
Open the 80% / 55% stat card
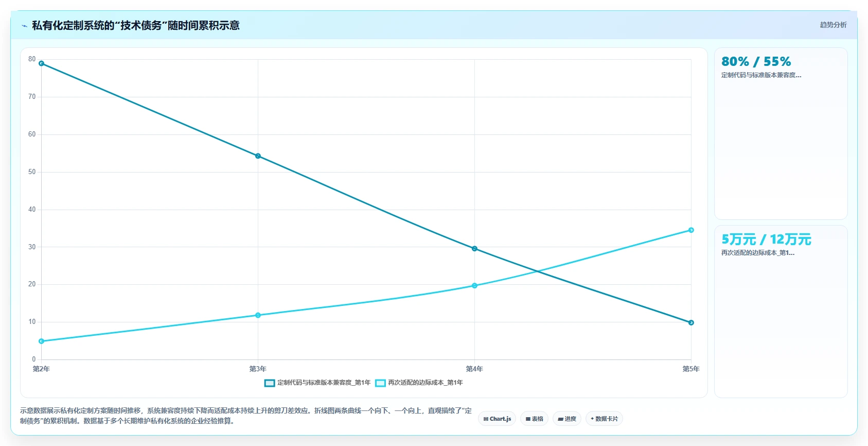click(x=781, y=134)
